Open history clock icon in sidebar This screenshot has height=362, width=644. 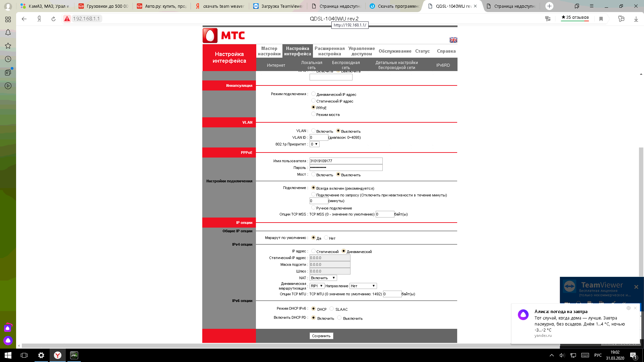click(x=8, y=59)
